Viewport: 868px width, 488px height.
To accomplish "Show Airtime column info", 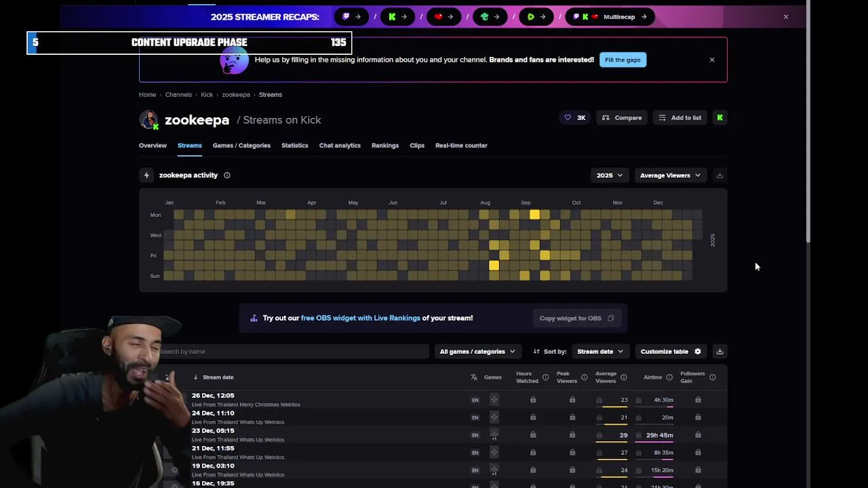I will 669,378.
